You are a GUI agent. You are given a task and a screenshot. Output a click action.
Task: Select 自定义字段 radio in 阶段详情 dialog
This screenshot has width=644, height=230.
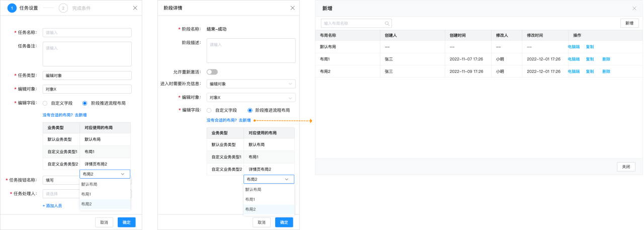(x=209, y=110)
